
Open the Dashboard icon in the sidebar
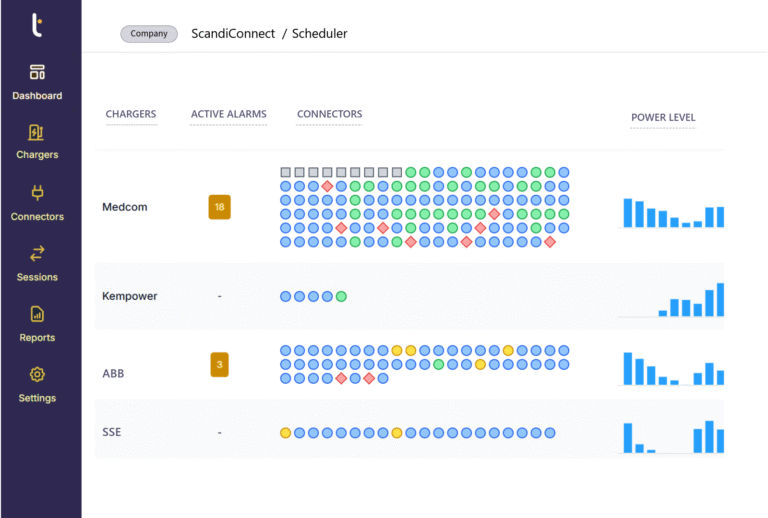[37, 72]
